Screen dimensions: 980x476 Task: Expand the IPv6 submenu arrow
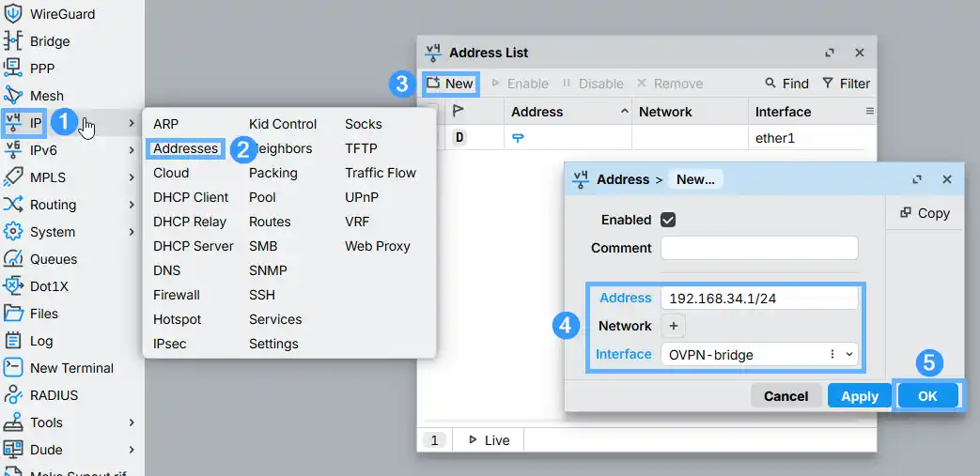(132, 150)
